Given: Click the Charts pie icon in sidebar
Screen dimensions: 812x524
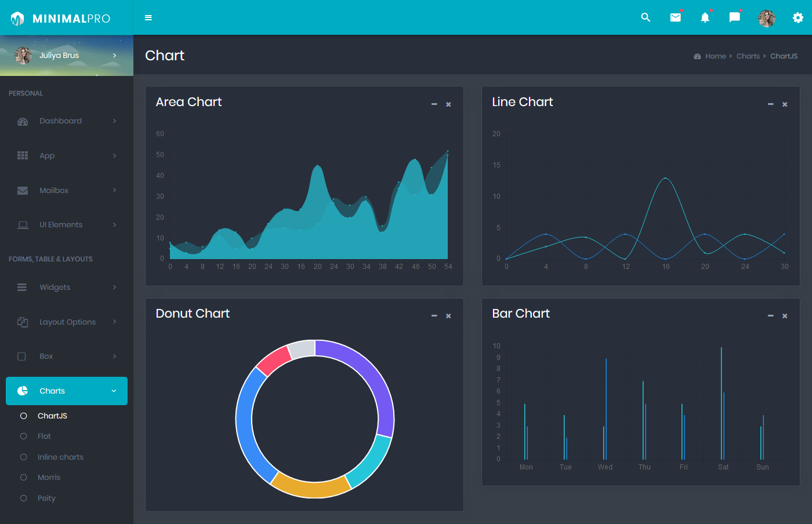Looking at the screenshot, I should point(23,391).
